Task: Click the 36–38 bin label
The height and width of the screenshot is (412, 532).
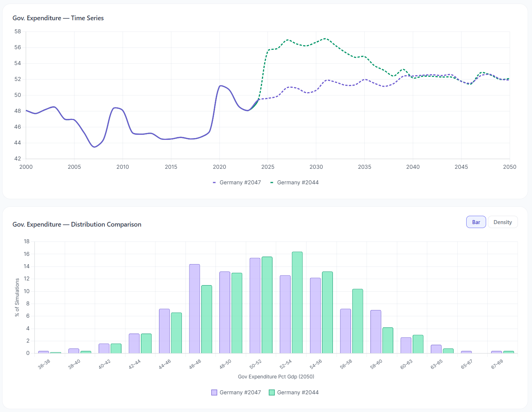Action: 44,364
